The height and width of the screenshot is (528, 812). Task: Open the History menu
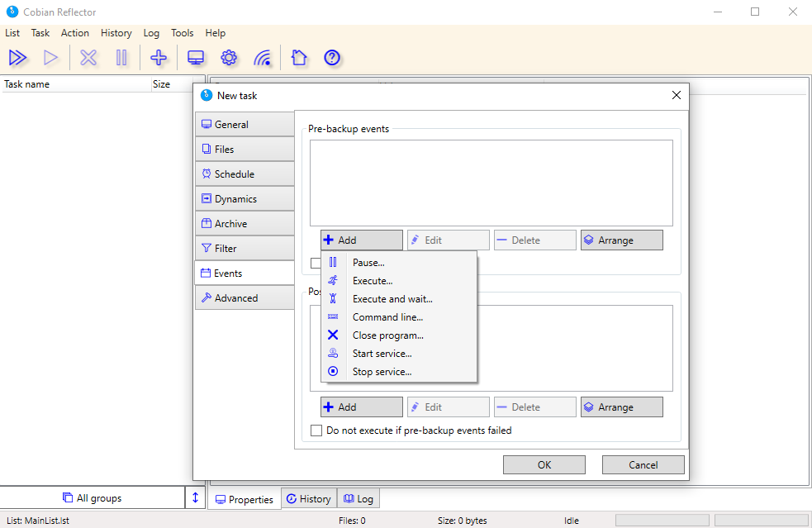pos(116,33)
